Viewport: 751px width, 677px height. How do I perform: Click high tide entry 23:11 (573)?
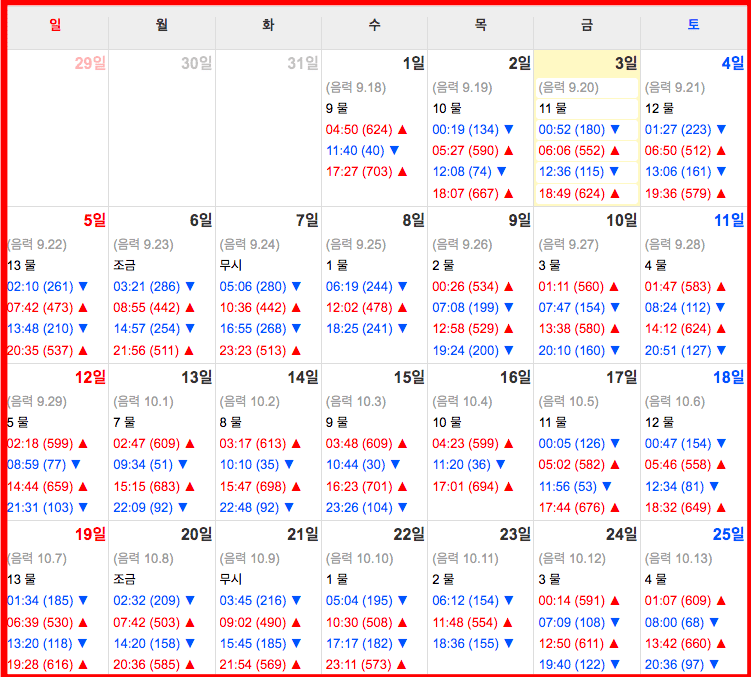tap(366, 665)
